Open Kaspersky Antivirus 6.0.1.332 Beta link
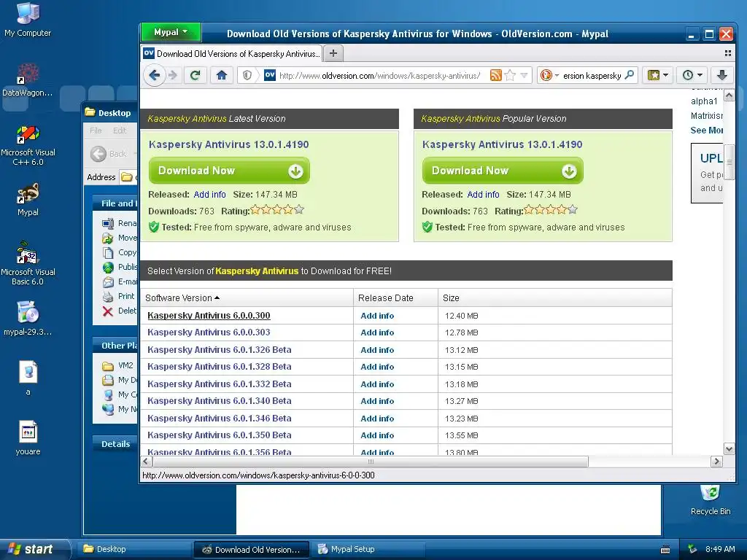747x560 pixels. [219, 384]
